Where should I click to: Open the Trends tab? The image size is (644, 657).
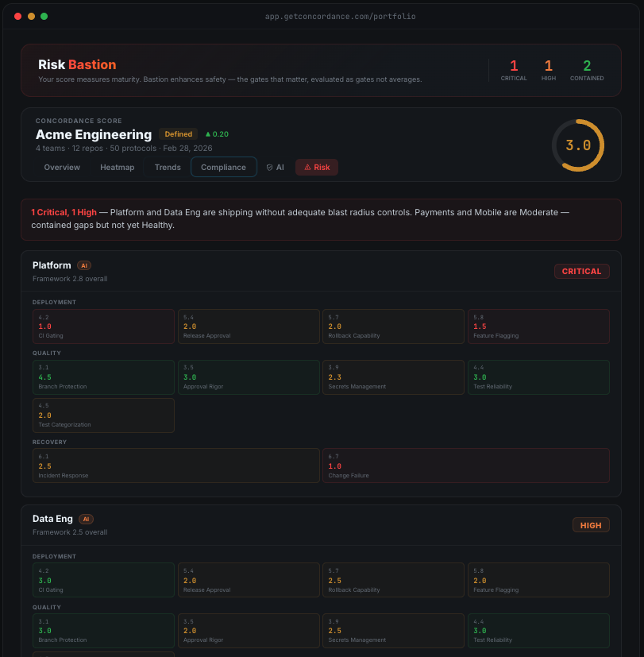(x=168, y=167)
